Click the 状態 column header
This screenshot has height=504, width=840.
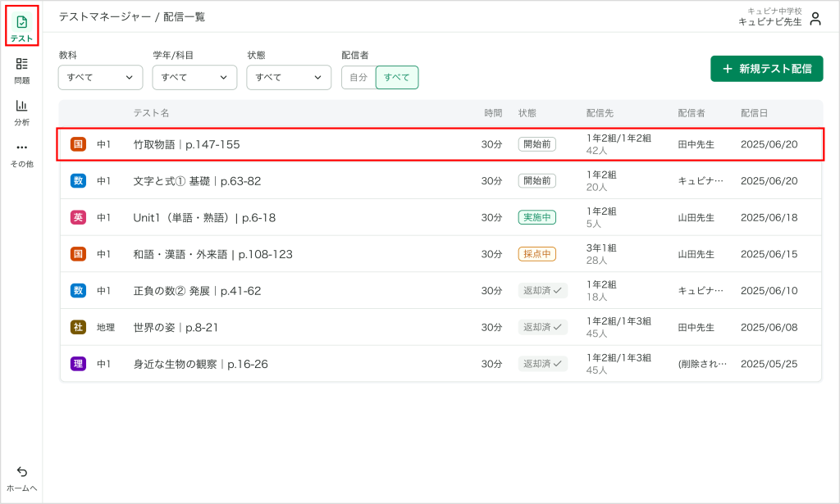click(527, 113)
